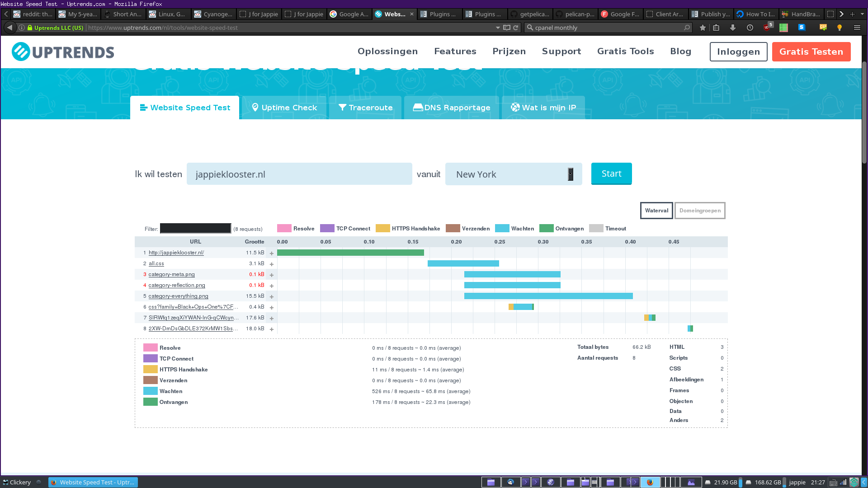This screenshot has width=868, height=488.
Task: Click the HTTPS Handshake legend color swatch
Action: 382,229
